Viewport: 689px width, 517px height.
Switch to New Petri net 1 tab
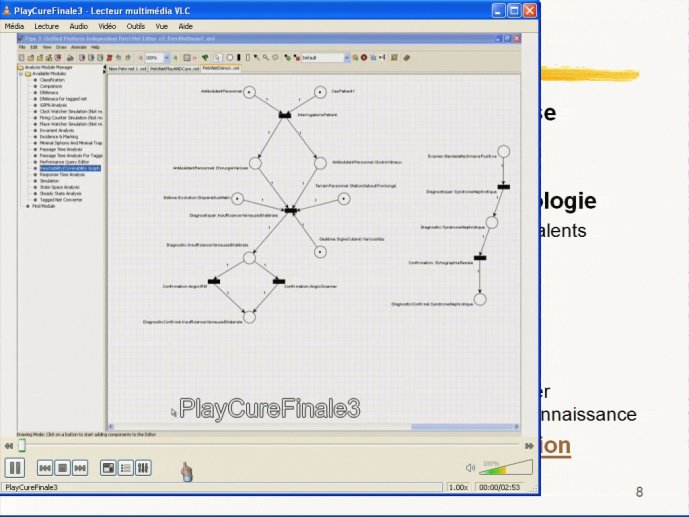[x=127, y=69]
